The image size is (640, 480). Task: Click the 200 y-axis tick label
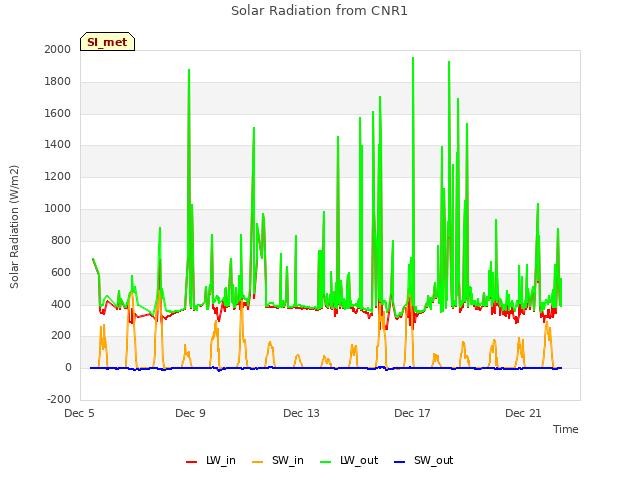click(x=61, y=336)
